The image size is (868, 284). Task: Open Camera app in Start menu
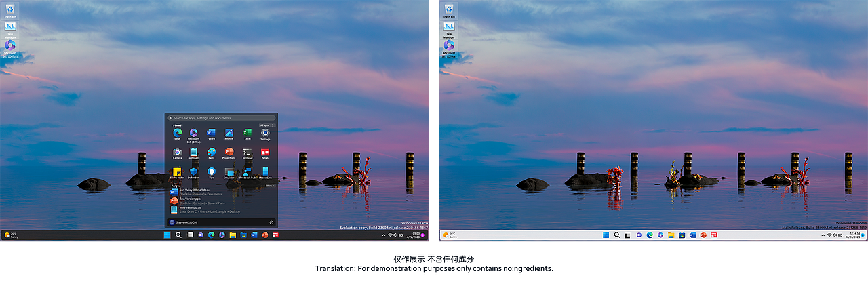coord(177,155)
